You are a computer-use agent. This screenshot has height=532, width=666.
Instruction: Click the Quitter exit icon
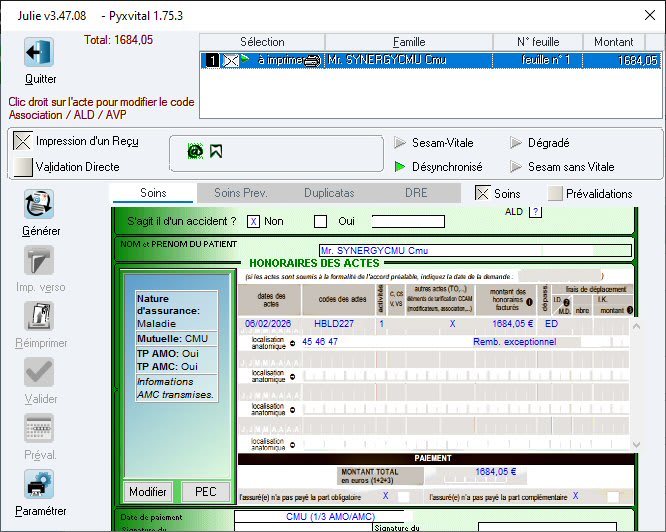tap(39, 53)
